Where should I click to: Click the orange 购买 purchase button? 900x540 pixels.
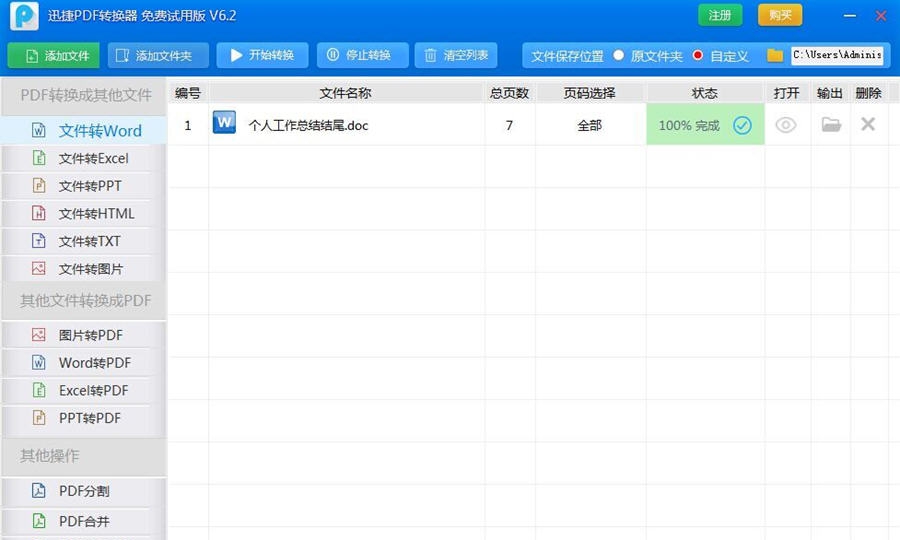click(x=780, y=15)
